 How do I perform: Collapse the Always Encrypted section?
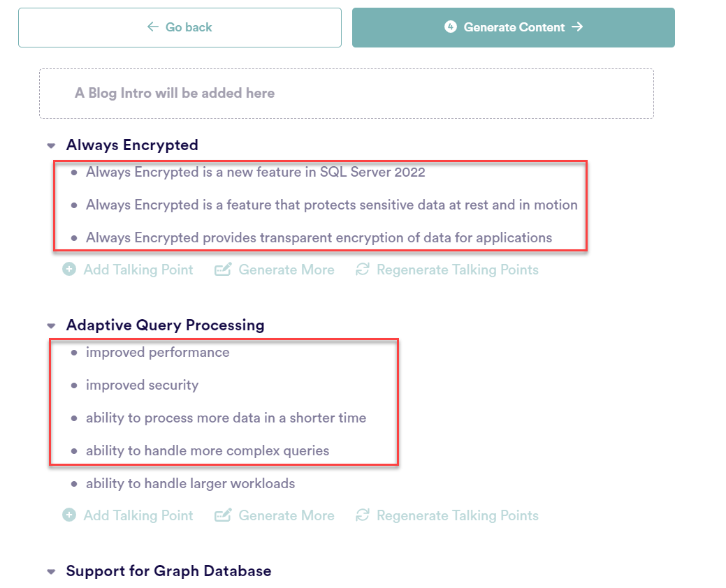(51, 146)
